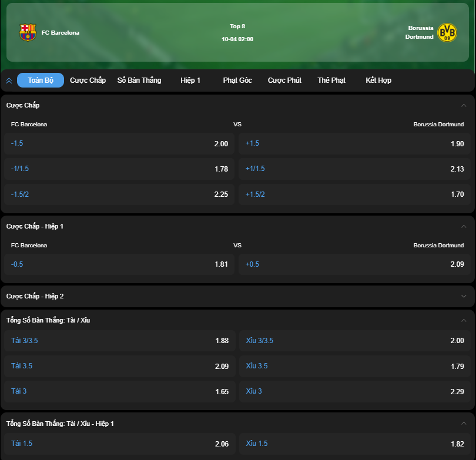Collapse the Tổng Số Bàn Thắng: Tài / Xỉu section
This screenshot has width=476, height=460.
464,320
